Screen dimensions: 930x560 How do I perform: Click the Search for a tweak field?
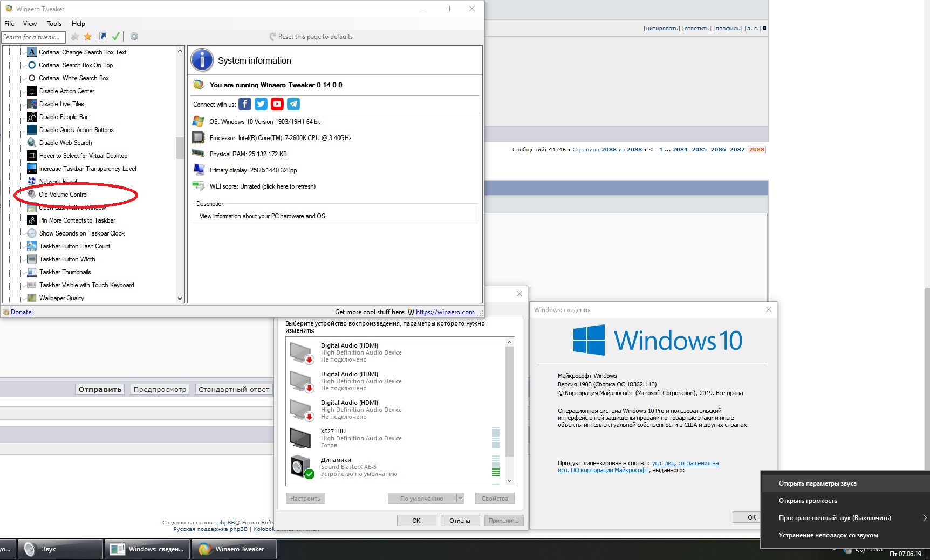(x=32, y=37)
